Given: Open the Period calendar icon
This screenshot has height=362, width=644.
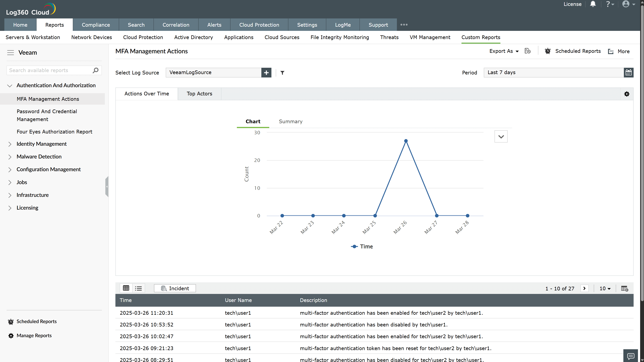Looking at the screenshot, I should pos(629,73).
